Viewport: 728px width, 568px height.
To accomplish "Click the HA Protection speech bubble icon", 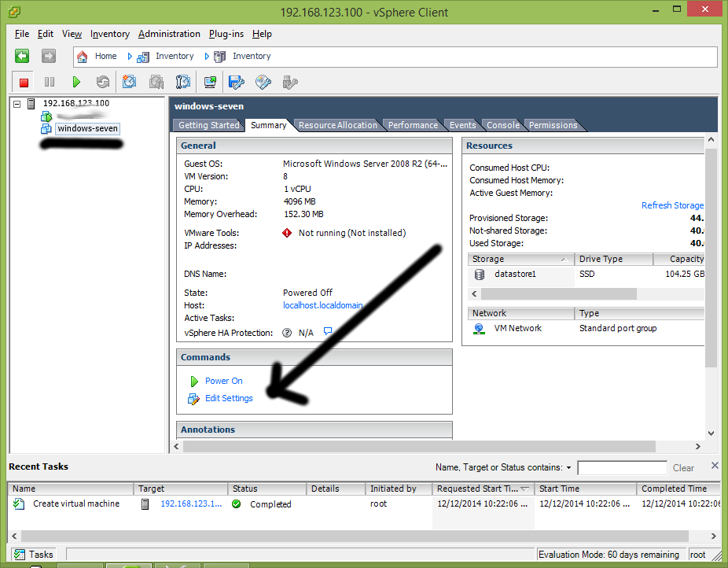I will 328,331.
